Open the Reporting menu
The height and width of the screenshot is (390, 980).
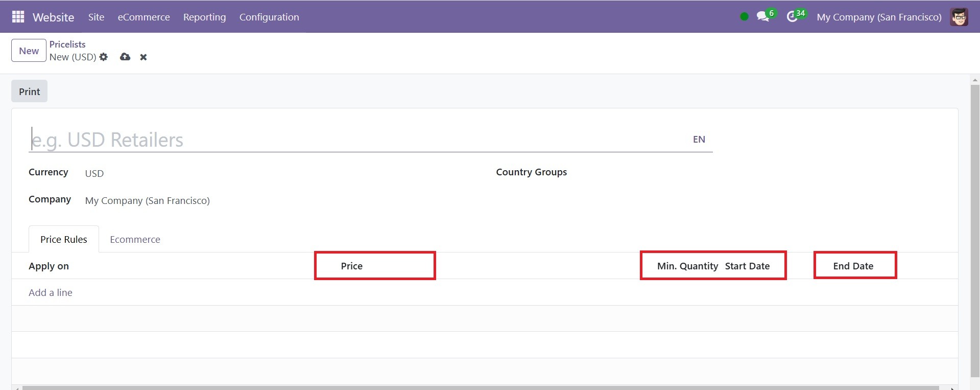204,17
